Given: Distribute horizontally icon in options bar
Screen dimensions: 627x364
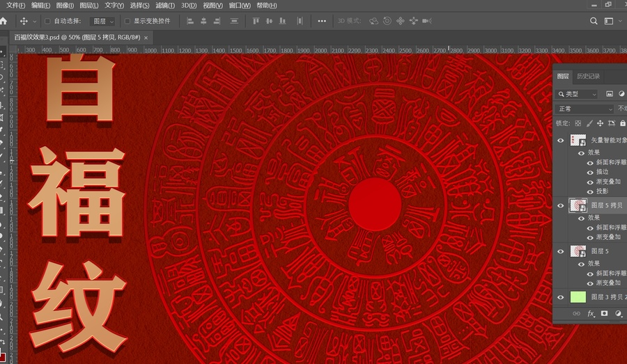Looking at the screenshot, I should (x=300, y=21).
